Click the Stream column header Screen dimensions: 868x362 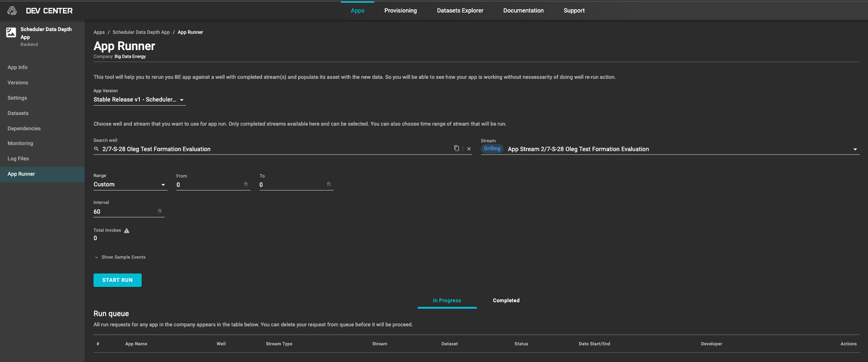click(x=380, y=344)
